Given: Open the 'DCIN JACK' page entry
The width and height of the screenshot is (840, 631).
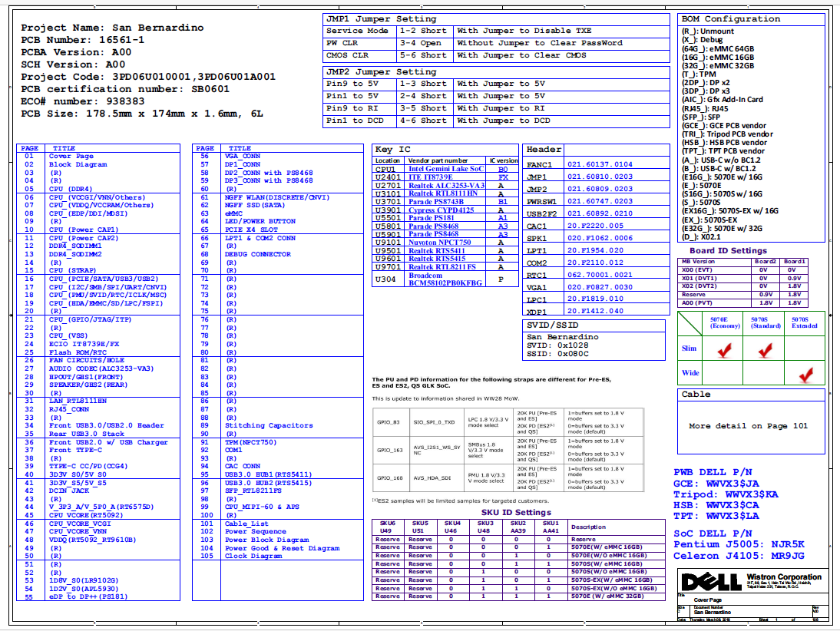Looking at the screenshot, I should coord(69,491).
